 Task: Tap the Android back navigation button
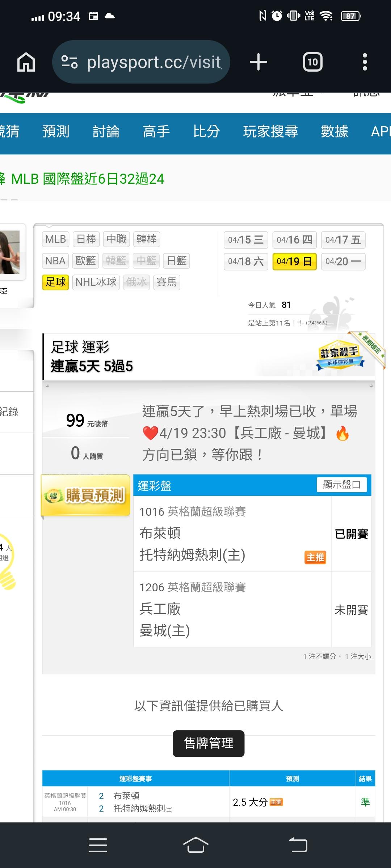[x=298, y=845]
